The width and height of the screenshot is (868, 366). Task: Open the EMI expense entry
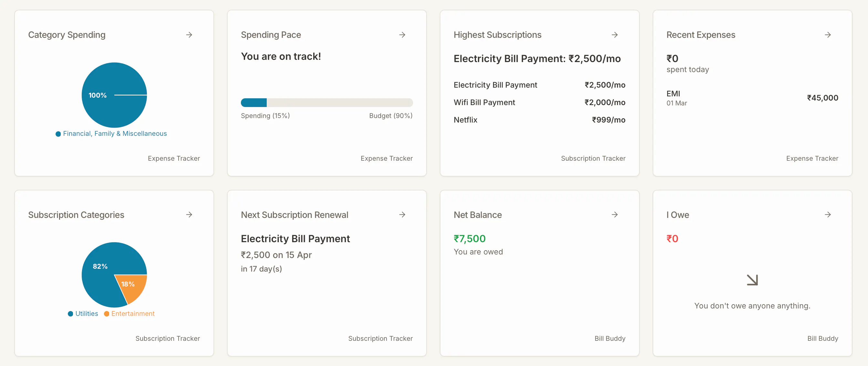click(752, 98)
